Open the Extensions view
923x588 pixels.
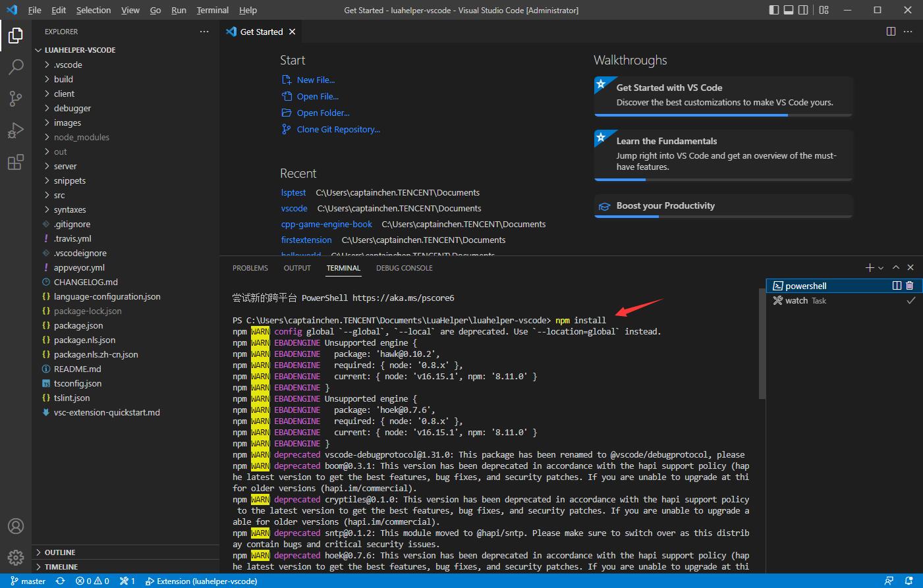(x=16, y=161)
